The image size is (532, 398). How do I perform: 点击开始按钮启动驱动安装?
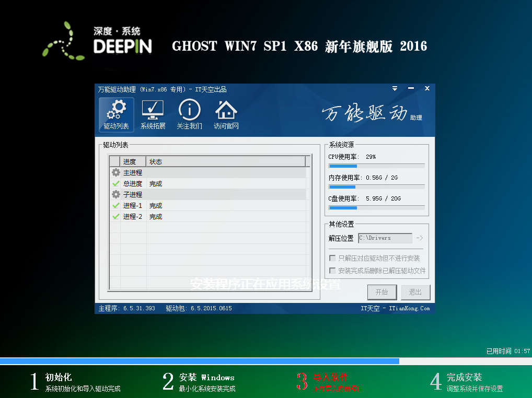click(382, 292)
